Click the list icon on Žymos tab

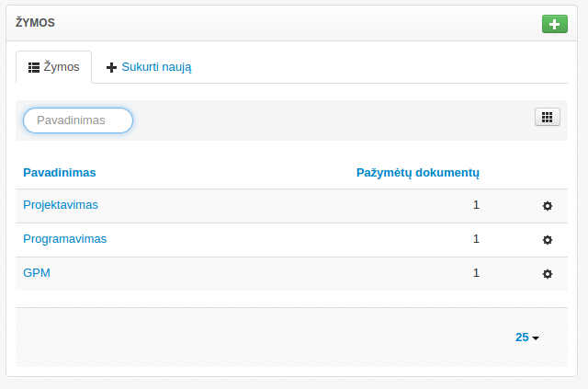point(33,67)
